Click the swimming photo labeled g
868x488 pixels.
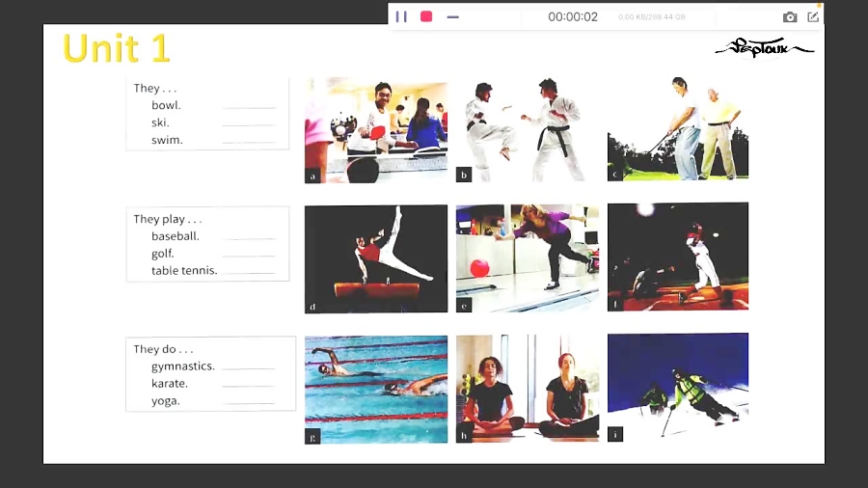coord(376,389)
